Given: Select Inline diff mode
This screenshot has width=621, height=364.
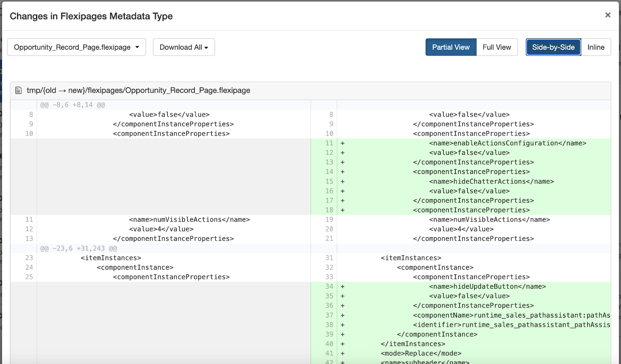Looking at the screenshot, I should point(596,47).
